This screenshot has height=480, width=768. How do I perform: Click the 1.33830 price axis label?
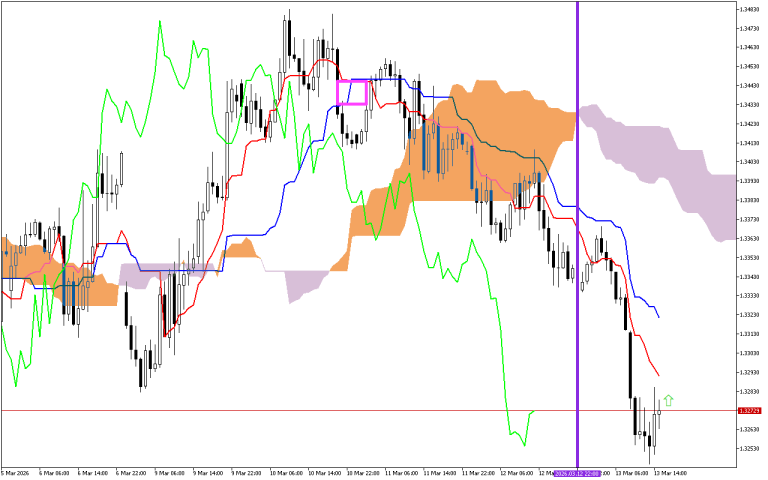tap(750, 200)
